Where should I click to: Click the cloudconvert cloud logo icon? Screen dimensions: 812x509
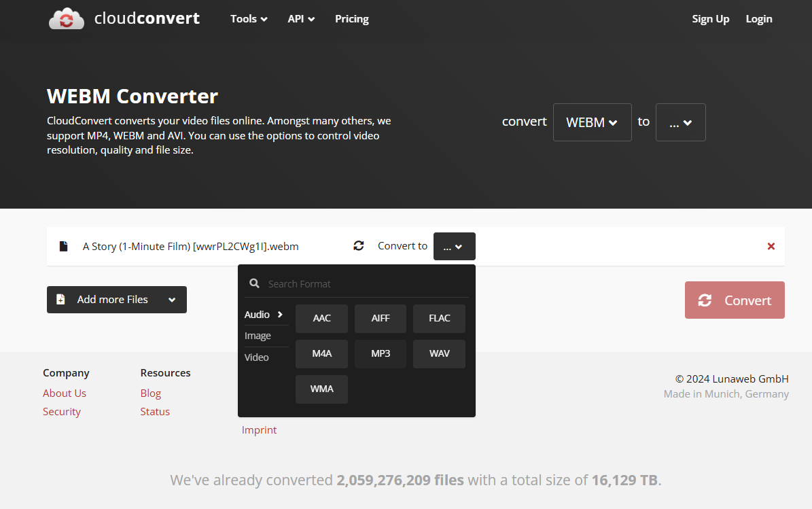pyautogui.click(x=66, y=18)
